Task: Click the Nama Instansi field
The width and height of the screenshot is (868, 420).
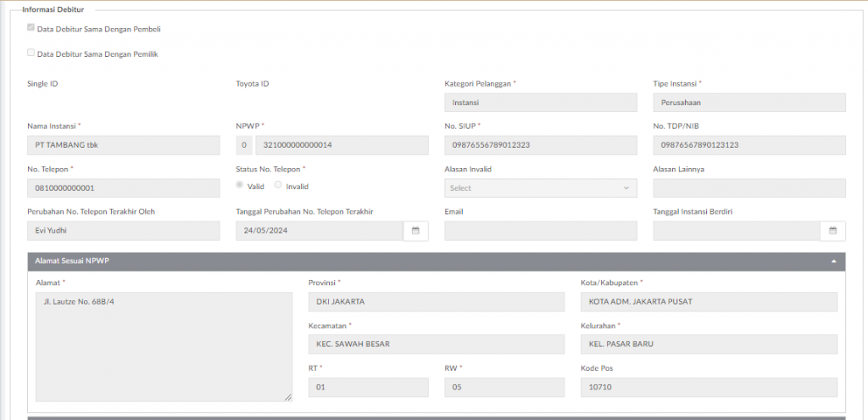Action: [124, 145]
